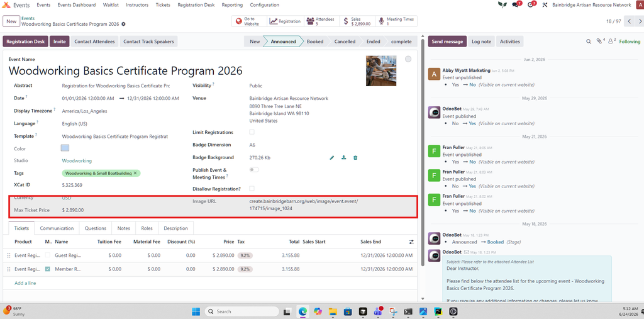
Task: Open the Woodworking studio link
Action: 77,160
